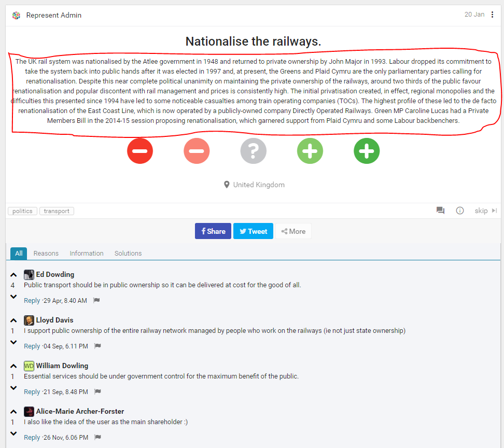
Task: Open William Dowling's profile name
Action: (x=62, y=366)
